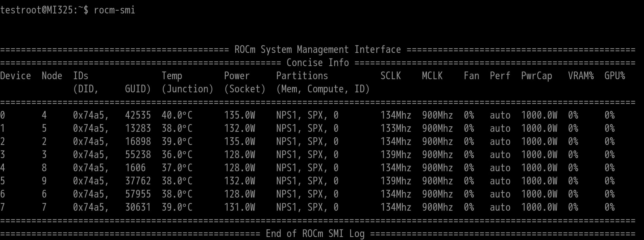The height and width of the screenshot is (240, 644).
Task: Click the '(Socket)' subheader
Action: [x=244, y=89]
